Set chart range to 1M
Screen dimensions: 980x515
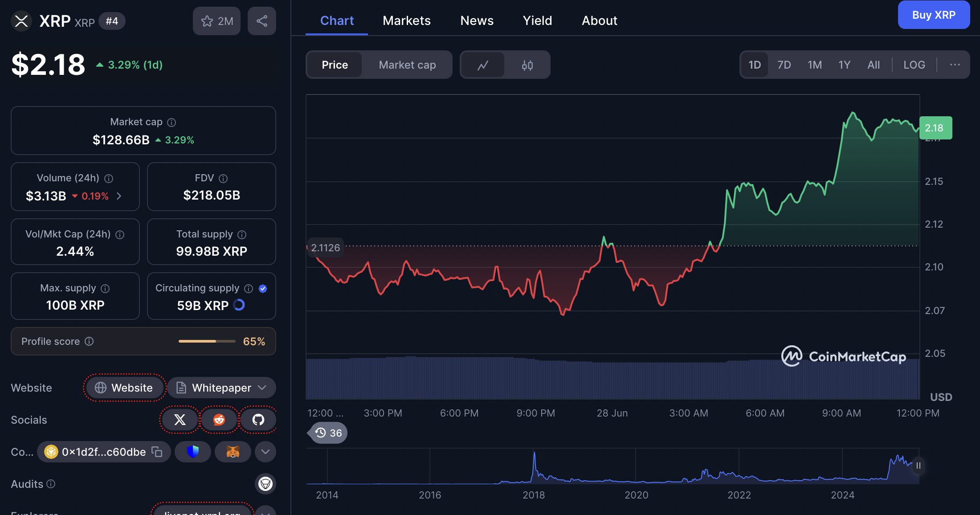tap(815, 65)
